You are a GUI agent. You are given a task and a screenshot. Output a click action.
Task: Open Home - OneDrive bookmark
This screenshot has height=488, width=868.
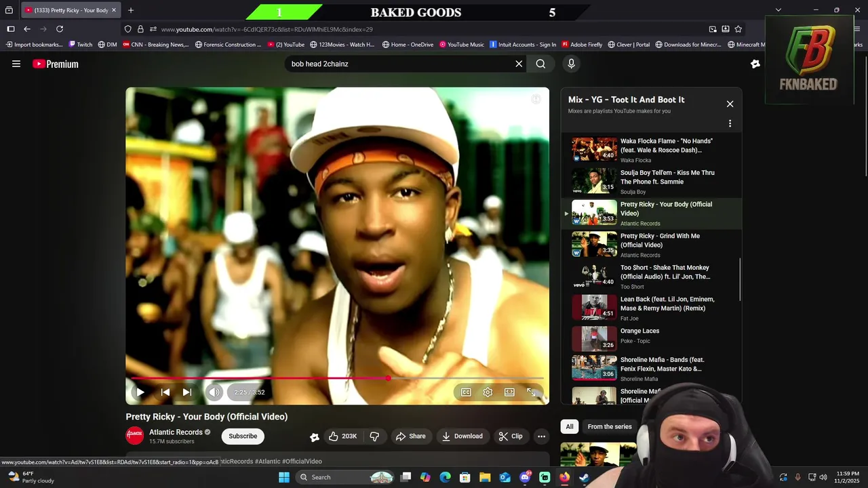(408, 45)
